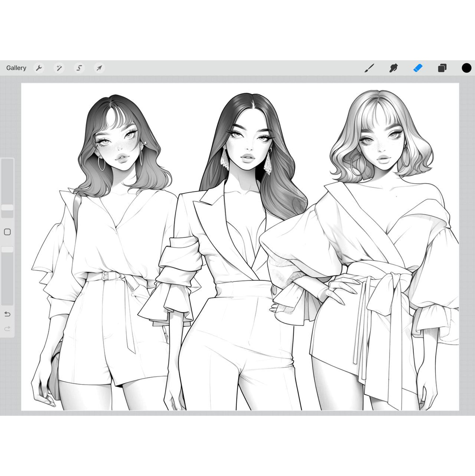Activate the Selection tool
This screenshot has height=476, width=475.
click(79, 68)
